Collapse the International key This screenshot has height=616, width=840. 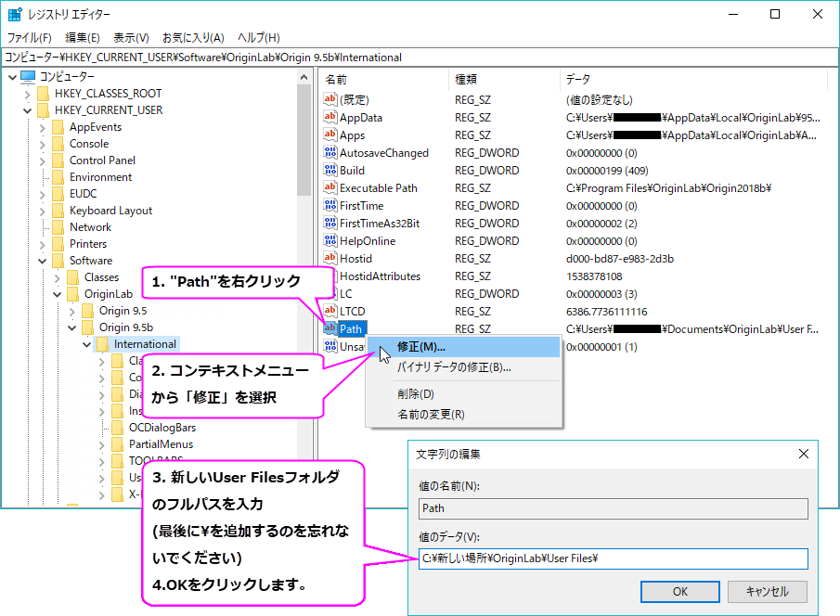[x=87, y=344]
